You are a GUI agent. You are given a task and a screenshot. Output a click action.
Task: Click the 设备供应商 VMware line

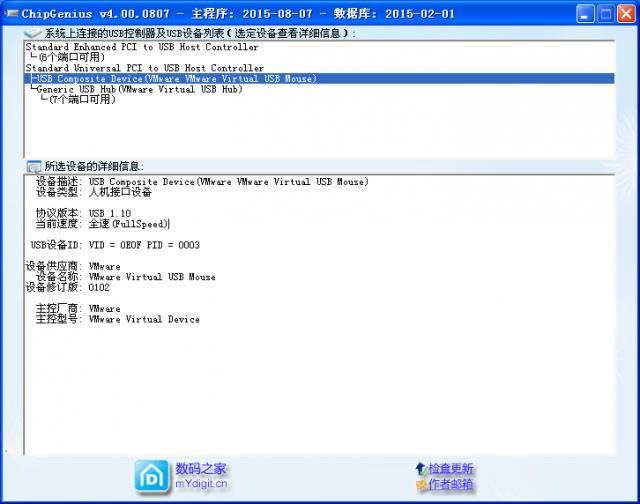tap(73, 266)
